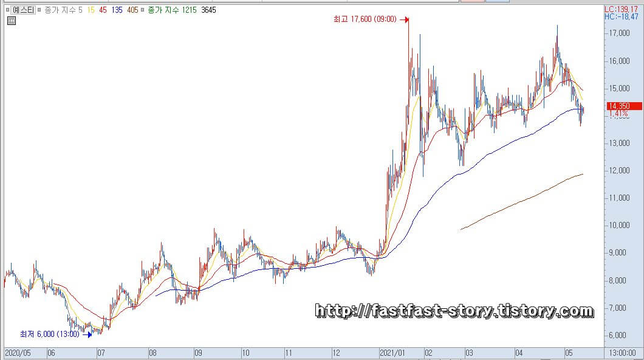Click the 10,000 price axis label
The height and width of the screenshot is (360, 644).
point(619,225)
